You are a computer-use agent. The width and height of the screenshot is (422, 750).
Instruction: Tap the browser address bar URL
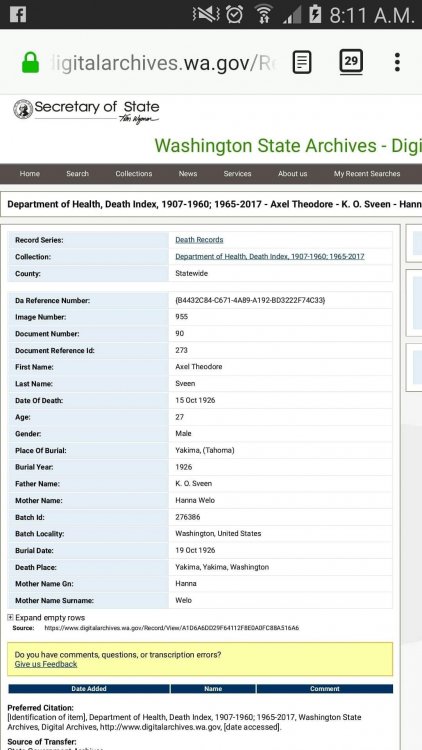point(163,63)
